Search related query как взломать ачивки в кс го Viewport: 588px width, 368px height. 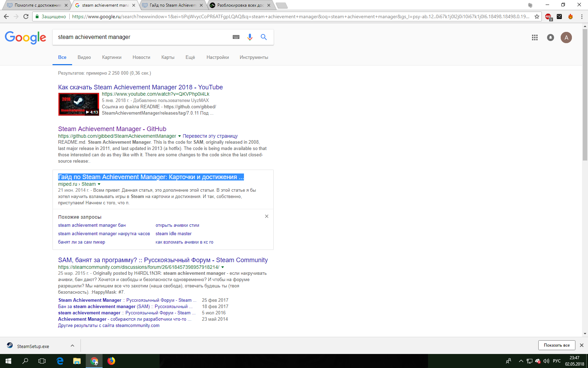click(x=184, y=242)
